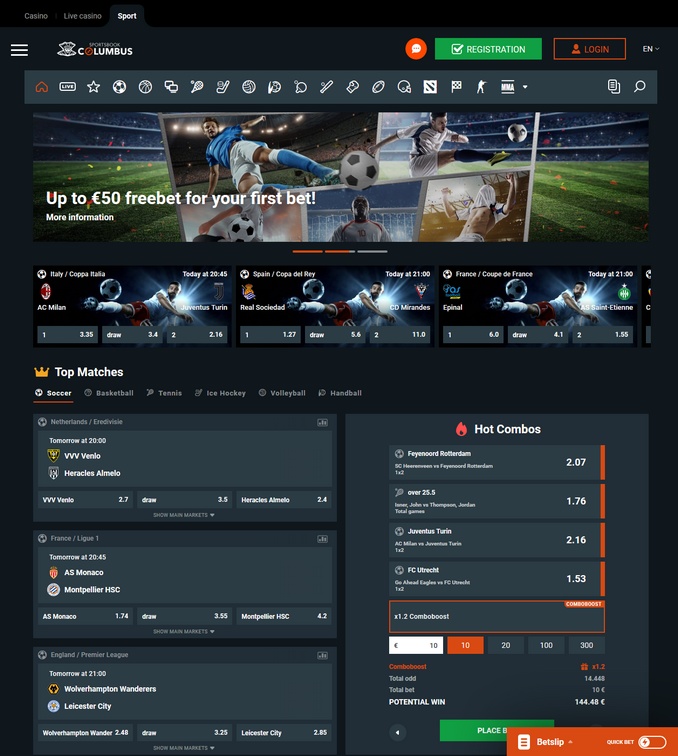
Task: Toggle the Quick Bet switch
Action: [x=652, y=742]
